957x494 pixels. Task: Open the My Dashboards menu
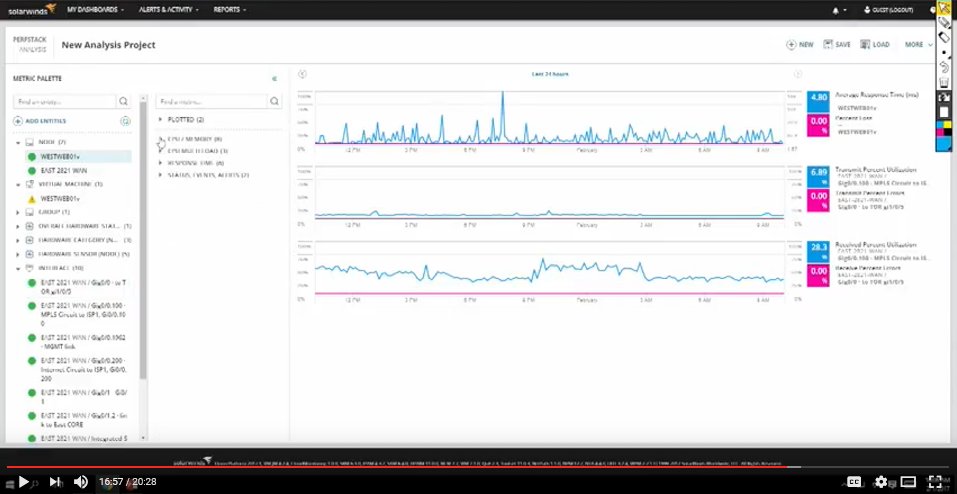click(x=95, y=10)
